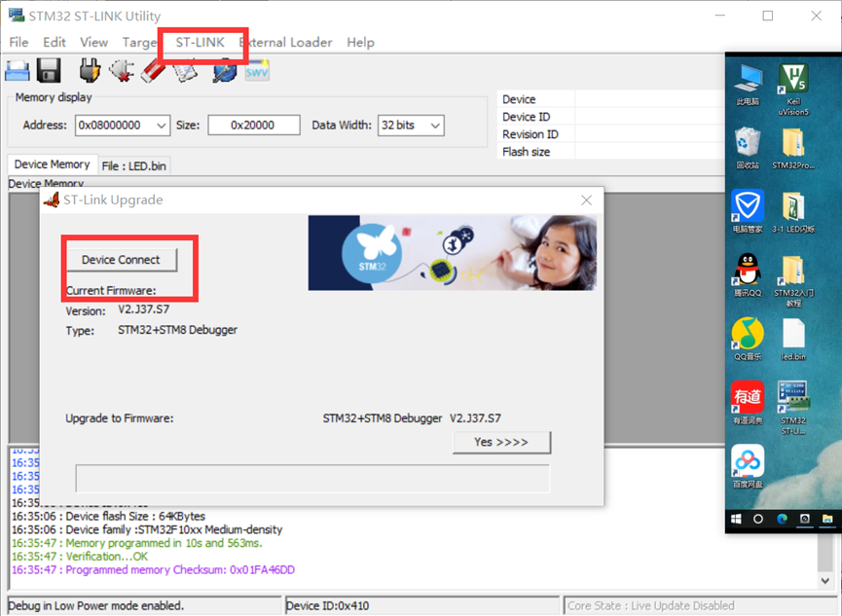
Task: Click the Full chip erase eraser icon
Action: [153, 71]
